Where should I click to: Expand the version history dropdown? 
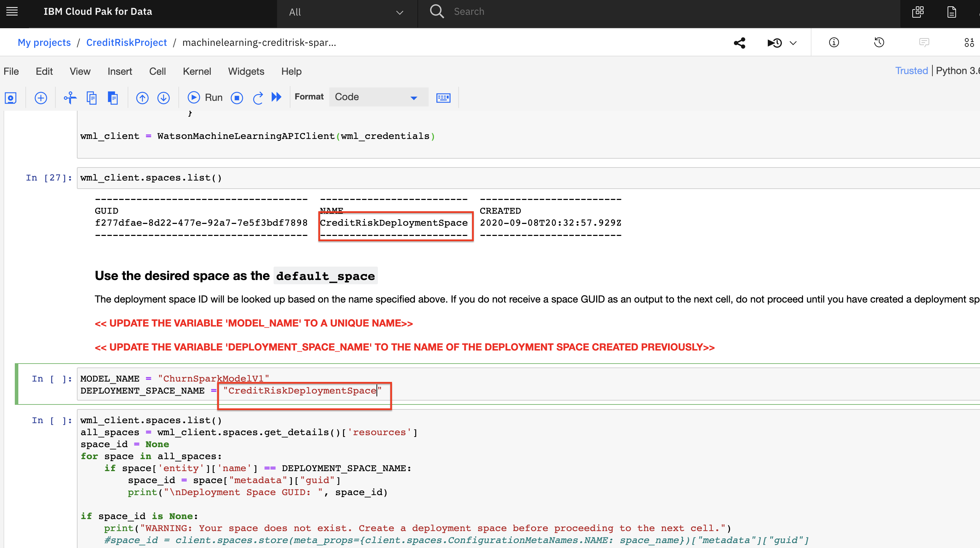793,42
